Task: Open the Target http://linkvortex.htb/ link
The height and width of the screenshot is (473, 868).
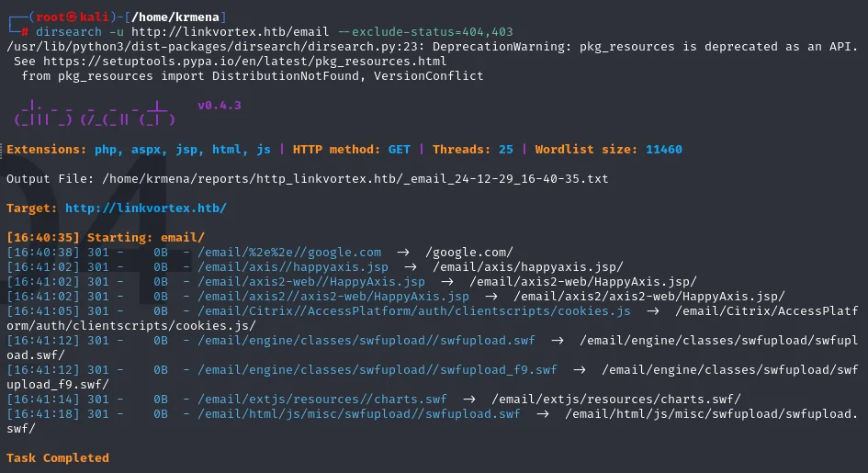Action: click(x=146, y=208)
